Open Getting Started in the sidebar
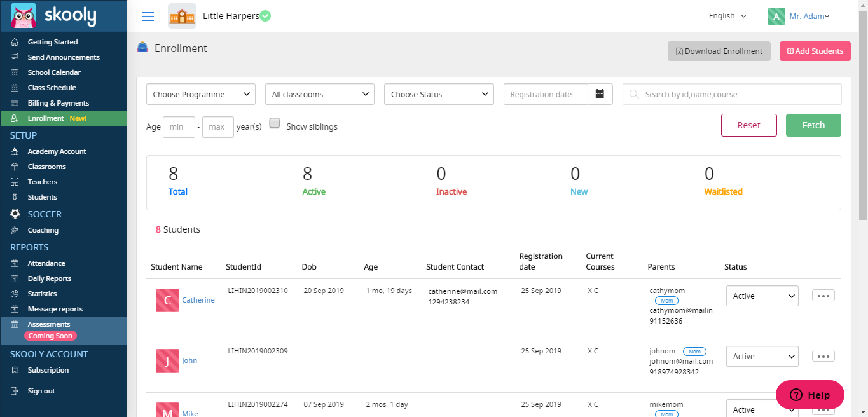The image size is (868, 417). pos(53,42)
